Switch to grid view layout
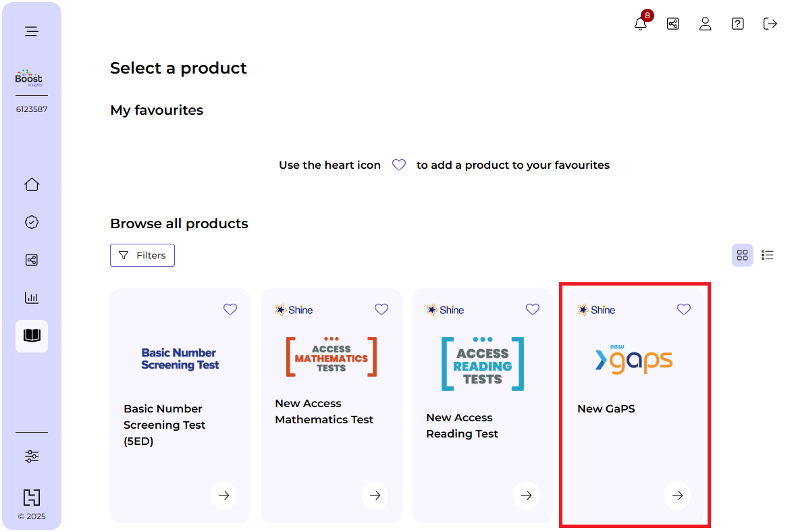This screenshot has height=532, width=796. (743, 255)
